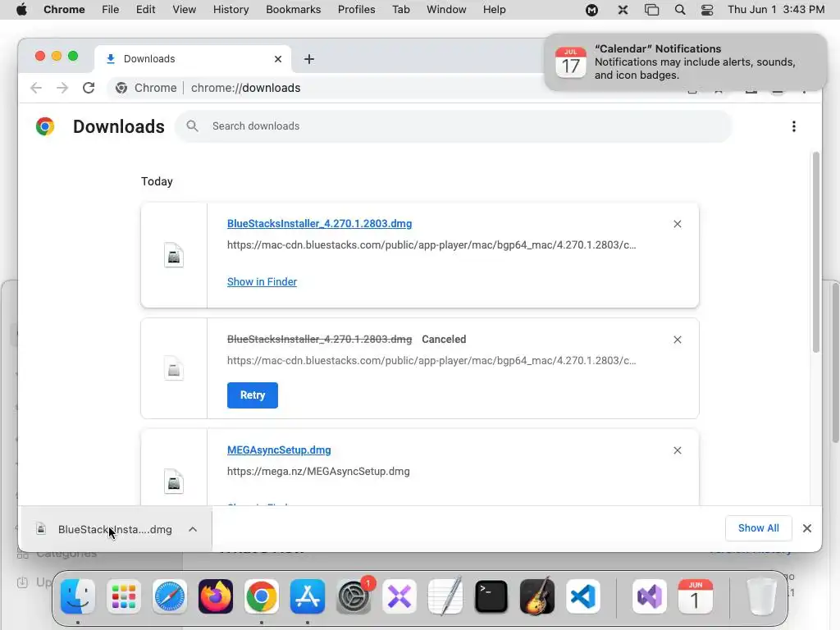Viewport: 840px width, 630px height.
Task: Open the Profiles menu
Action: click(356, 10)
